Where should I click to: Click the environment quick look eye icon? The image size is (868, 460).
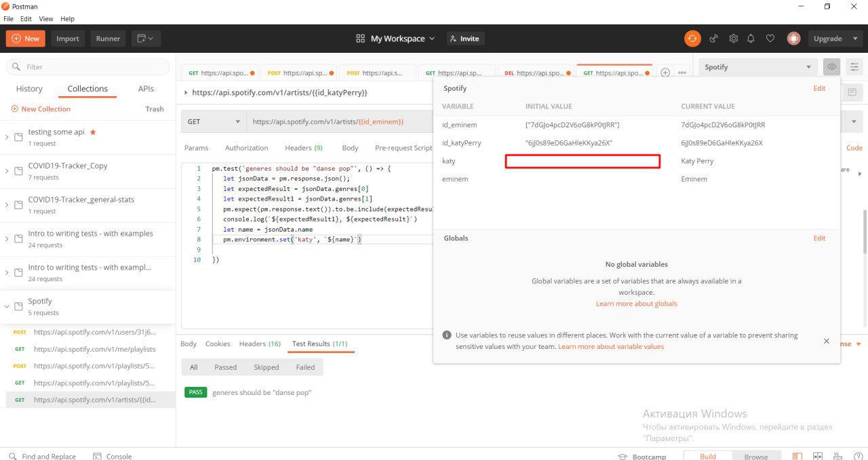pyautogui.click(x=831, y=67)
